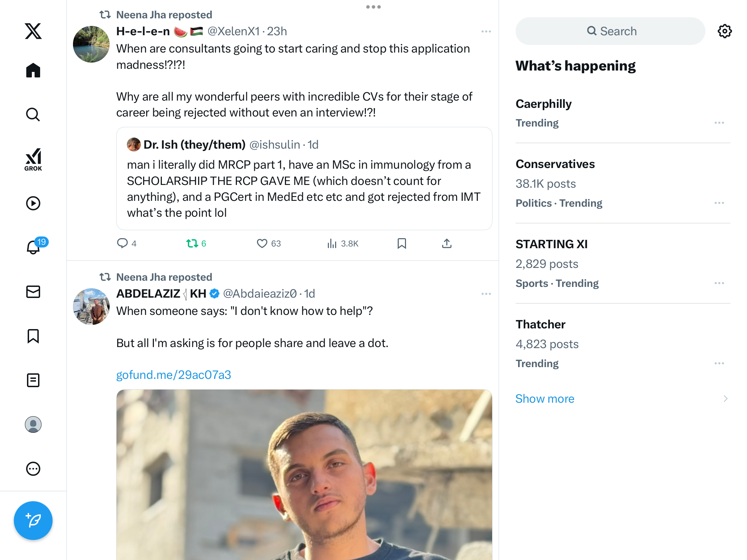Toggle repost on the H-e-l-e-n post
Viewport: 747px width, 560px height.
point(192,244)
